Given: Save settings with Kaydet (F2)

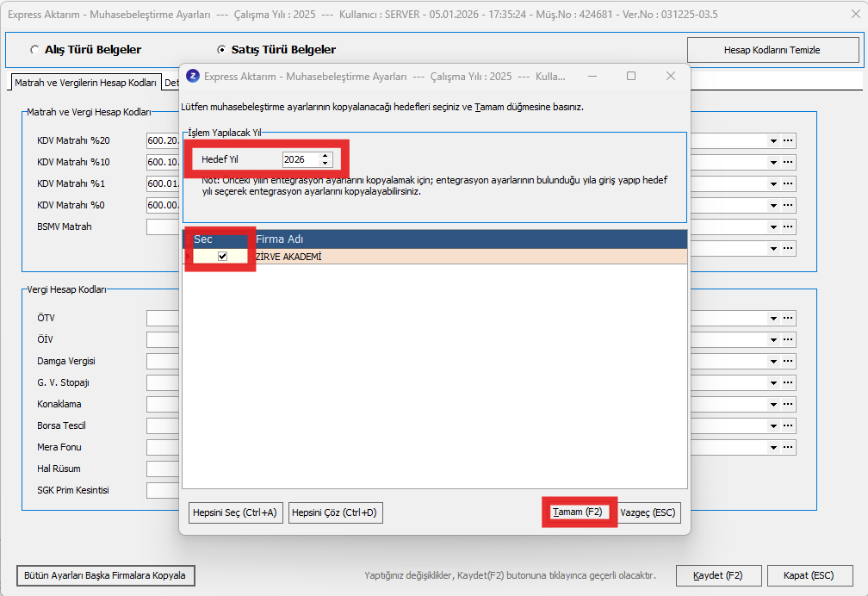Looking at the screenshot, I should pos(718,575).
